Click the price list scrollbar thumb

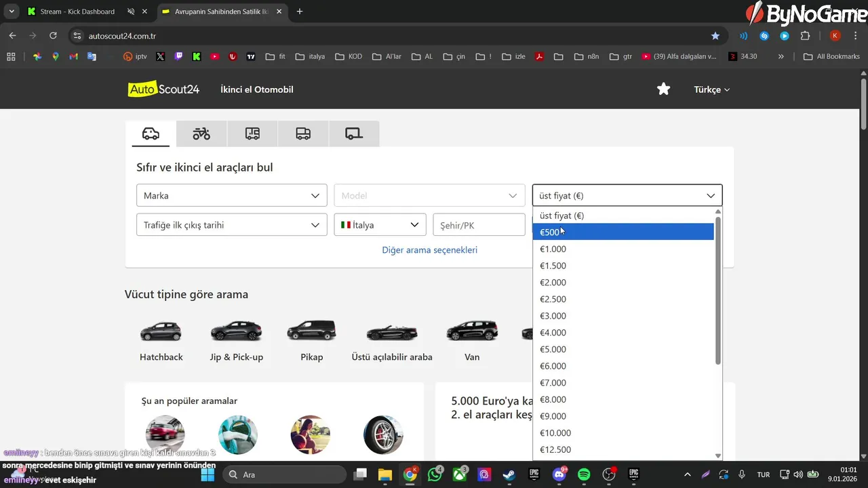pyautogui.click(x=718, y=290)
